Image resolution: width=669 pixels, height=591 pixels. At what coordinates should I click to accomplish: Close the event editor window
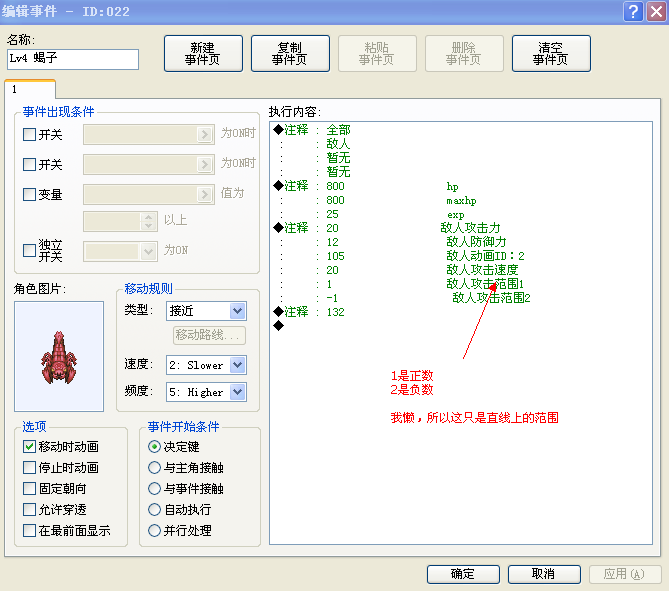click(x=657, y=12)
